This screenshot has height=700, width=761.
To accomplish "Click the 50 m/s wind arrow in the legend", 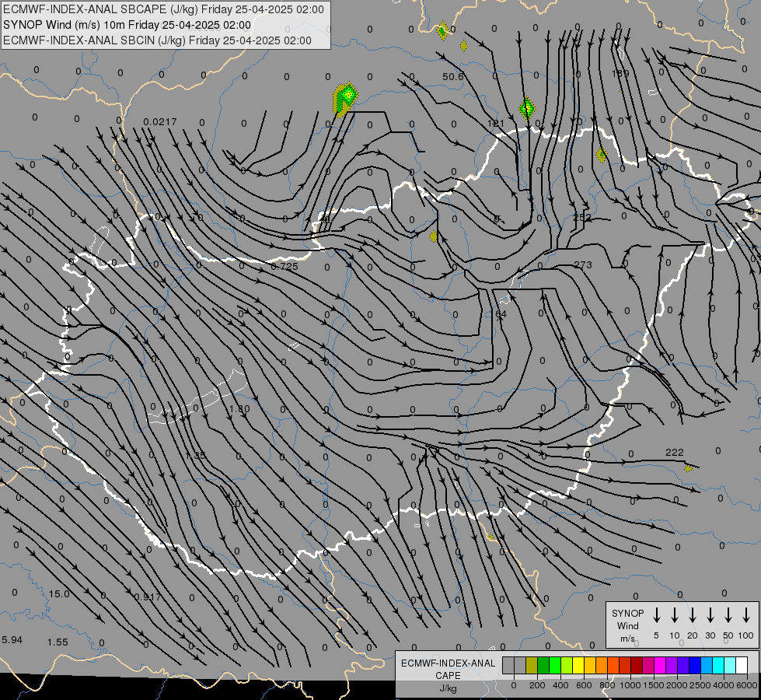I will click(728, 615).
